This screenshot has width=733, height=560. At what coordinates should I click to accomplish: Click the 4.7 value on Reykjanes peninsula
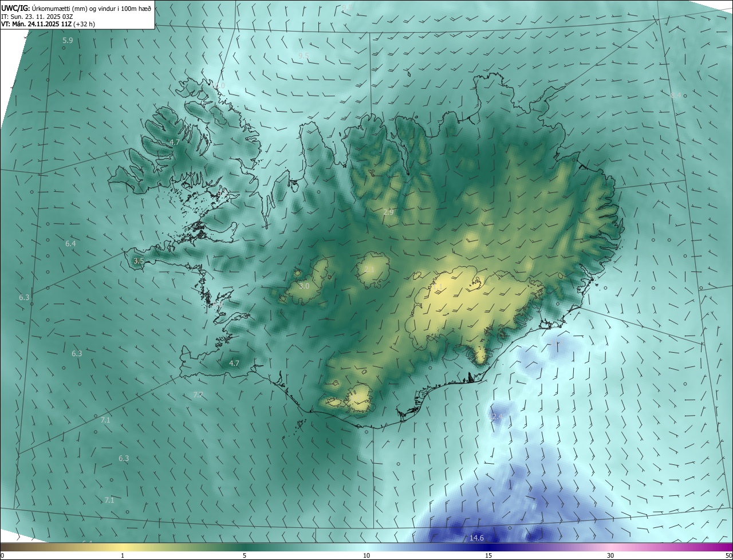pos(234,363)
